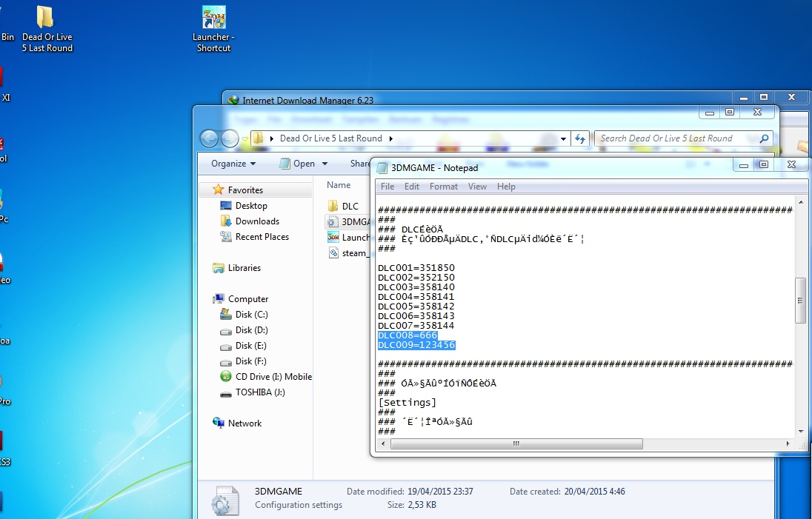This screenshot has width=812, height=519.
Task: Open the Notepad Edit menu
Action: point(412,187)
